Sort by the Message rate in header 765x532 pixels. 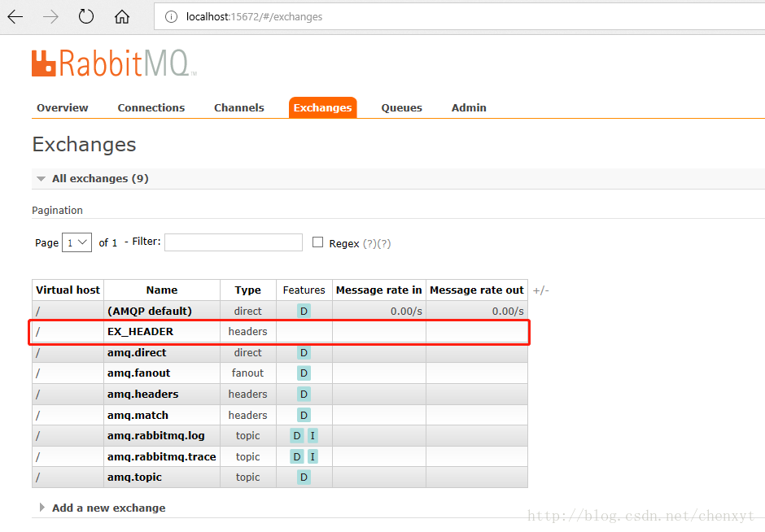[x=379, y=290]
